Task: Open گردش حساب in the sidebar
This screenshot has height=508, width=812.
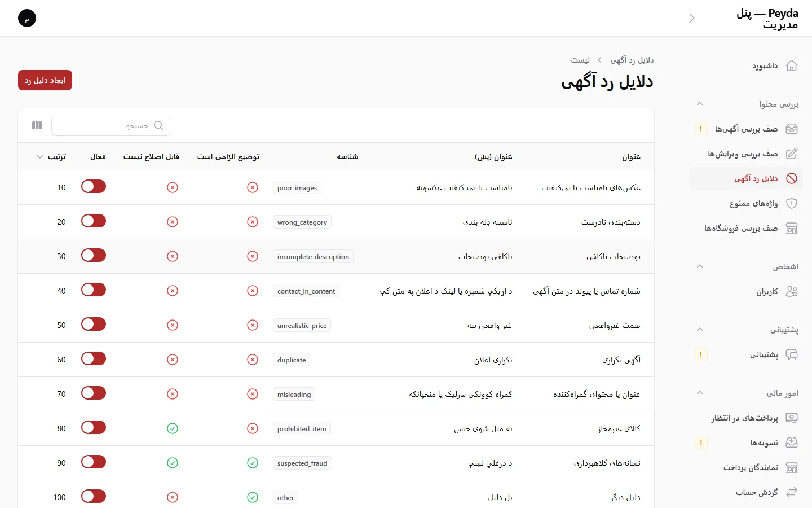Action: [746, 493]
